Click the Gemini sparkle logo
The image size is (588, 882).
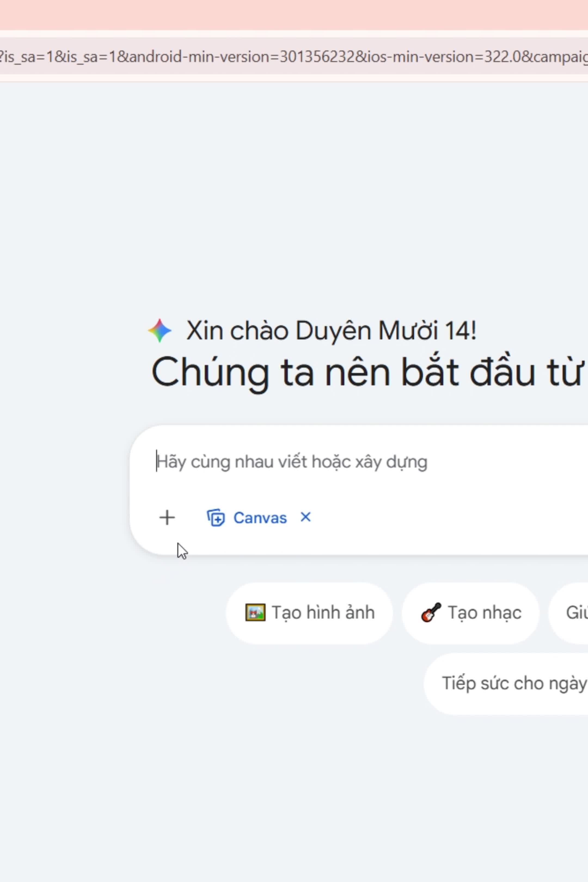pos(160,330)
